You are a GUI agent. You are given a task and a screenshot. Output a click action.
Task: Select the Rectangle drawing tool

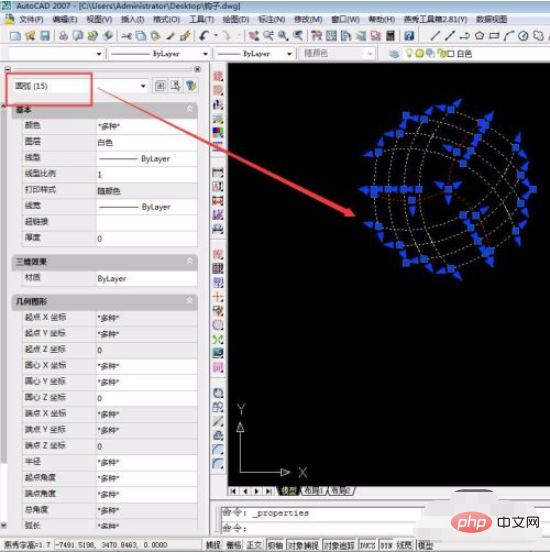pos(494,36)
